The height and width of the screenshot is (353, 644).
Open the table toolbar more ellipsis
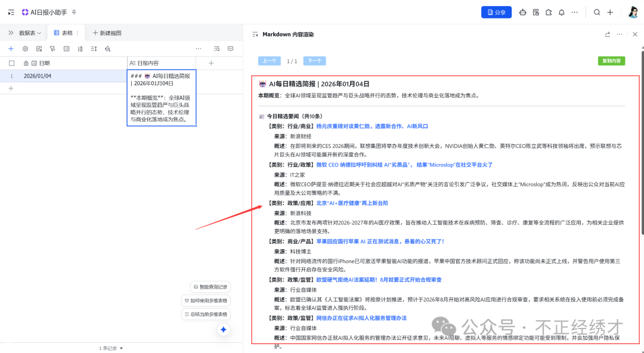point(199,48)
